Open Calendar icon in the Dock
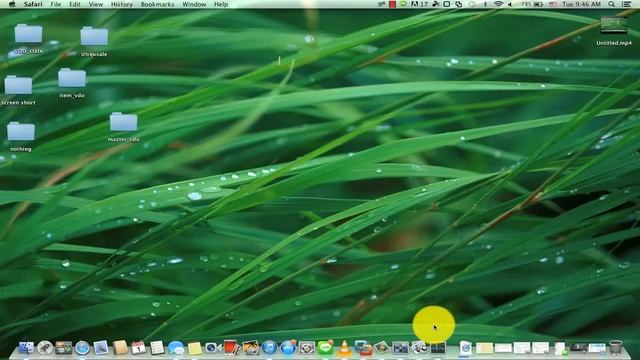The image size is (640, 360). click(x=138, y=348)
